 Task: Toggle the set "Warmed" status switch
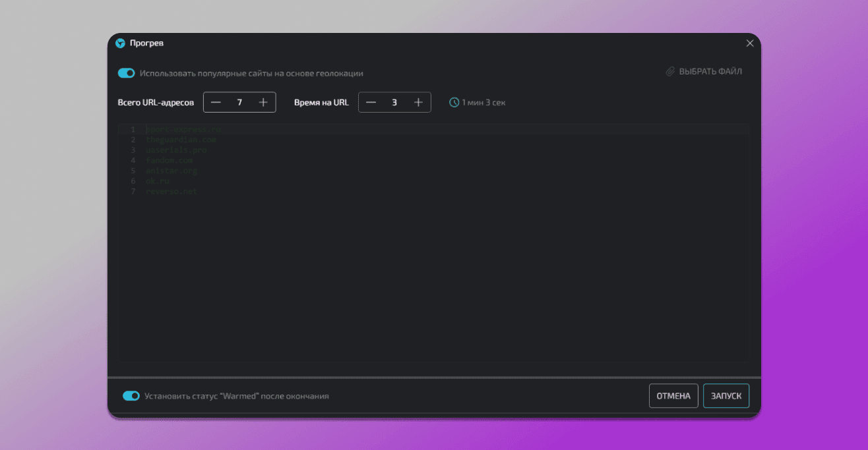pos(131,396)
